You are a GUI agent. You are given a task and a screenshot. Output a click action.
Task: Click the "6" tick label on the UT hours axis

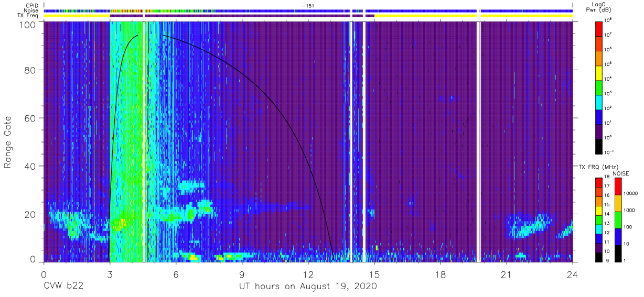176,274
